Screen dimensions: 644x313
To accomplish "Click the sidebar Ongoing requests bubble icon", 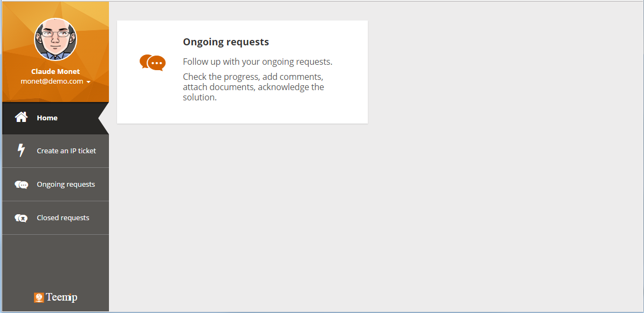I will [x=22, y=185].
